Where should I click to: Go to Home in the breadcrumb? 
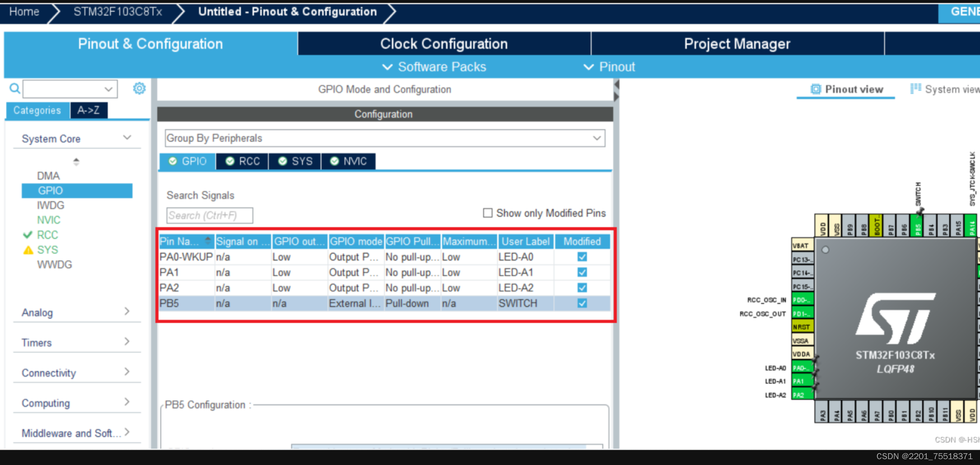[x=24, y=12]
